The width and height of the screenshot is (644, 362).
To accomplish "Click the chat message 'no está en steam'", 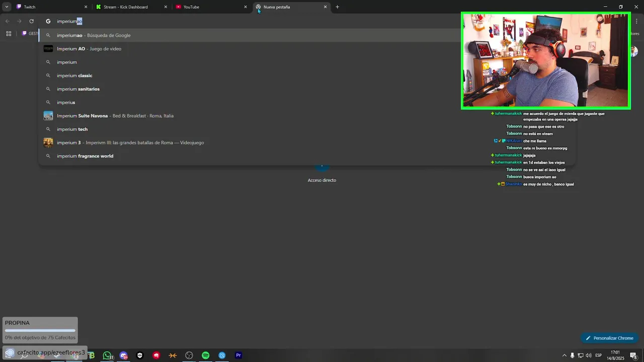I will 538,133.
